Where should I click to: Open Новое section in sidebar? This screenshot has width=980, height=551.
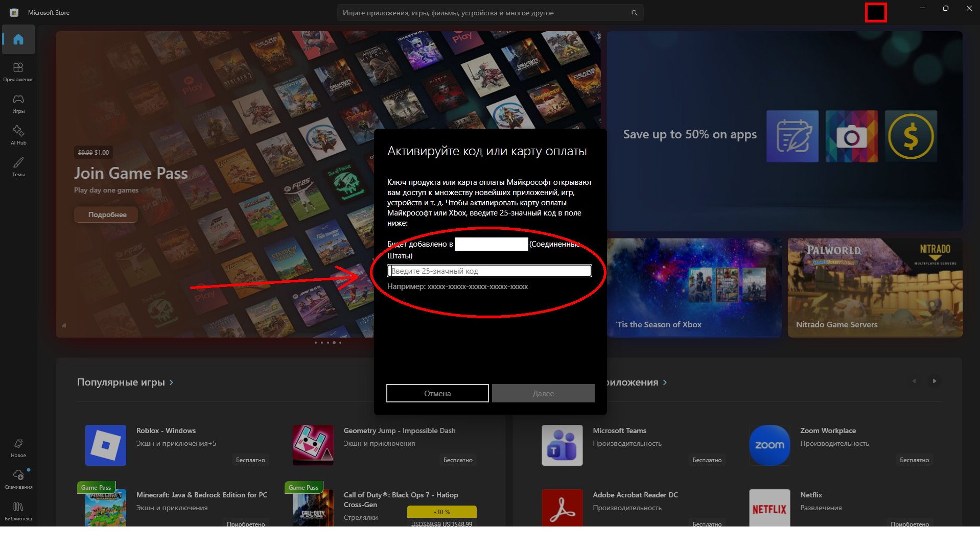pos(18,447)
